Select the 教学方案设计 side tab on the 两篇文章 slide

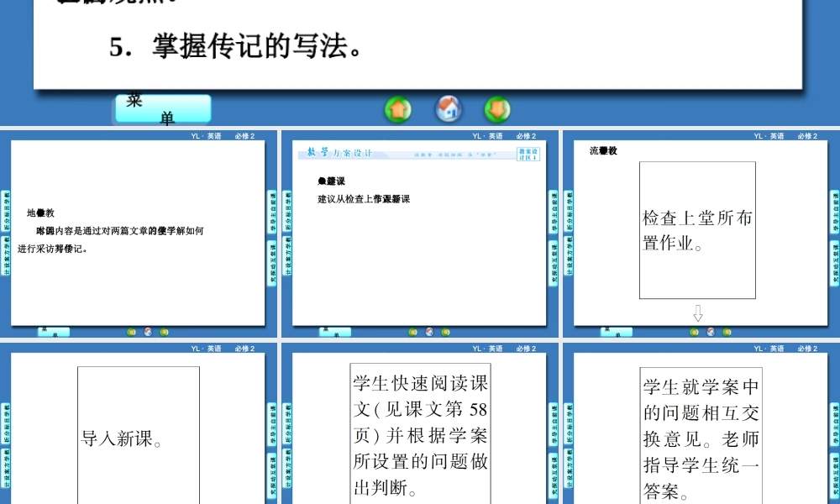[x=7, y=255]
